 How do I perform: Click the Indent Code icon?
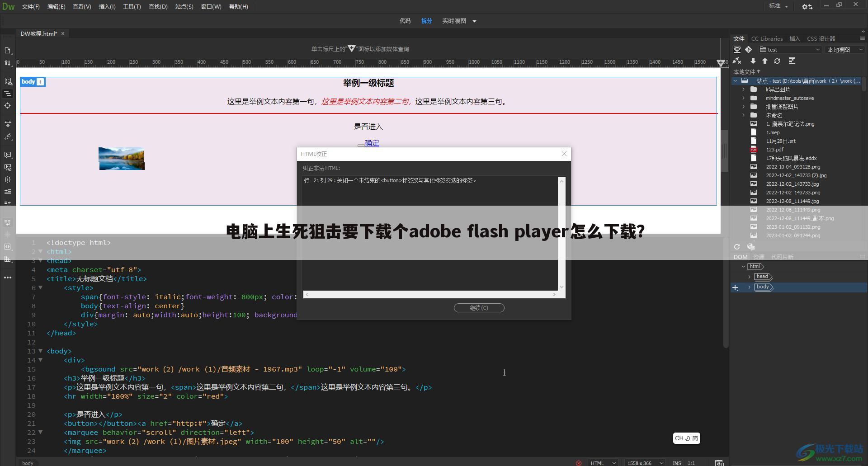(x=8, y=192)
